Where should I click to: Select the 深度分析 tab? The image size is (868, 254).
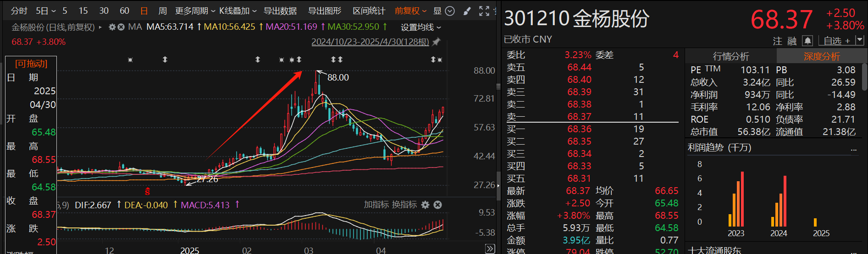[822, 56]
